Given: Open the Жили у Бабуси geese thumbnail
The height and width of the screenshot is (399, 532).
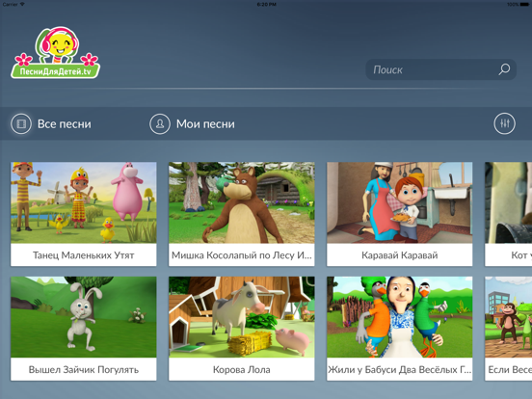Looking at the screenshot, I should (x=399, y=317).
